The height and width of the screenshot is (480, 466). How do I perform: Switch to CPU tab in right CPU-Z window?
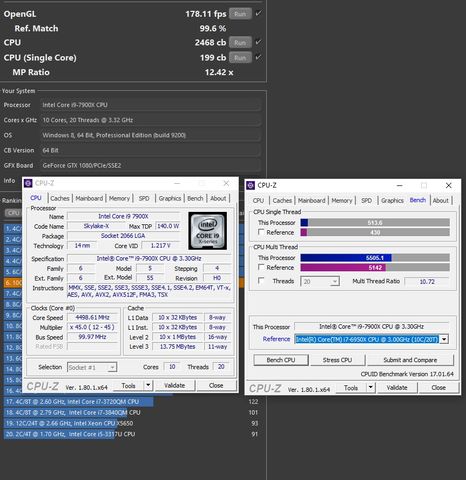click(258, 200)
